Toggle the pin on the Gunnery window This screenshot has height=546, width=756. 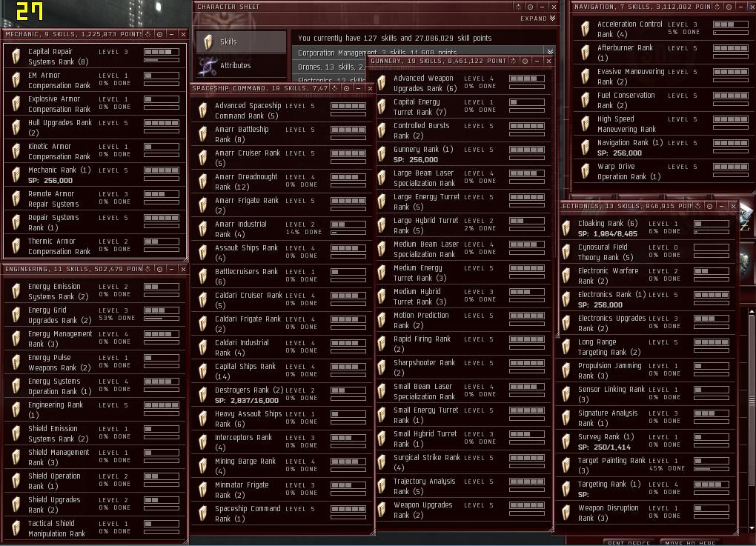coord(525,61)
